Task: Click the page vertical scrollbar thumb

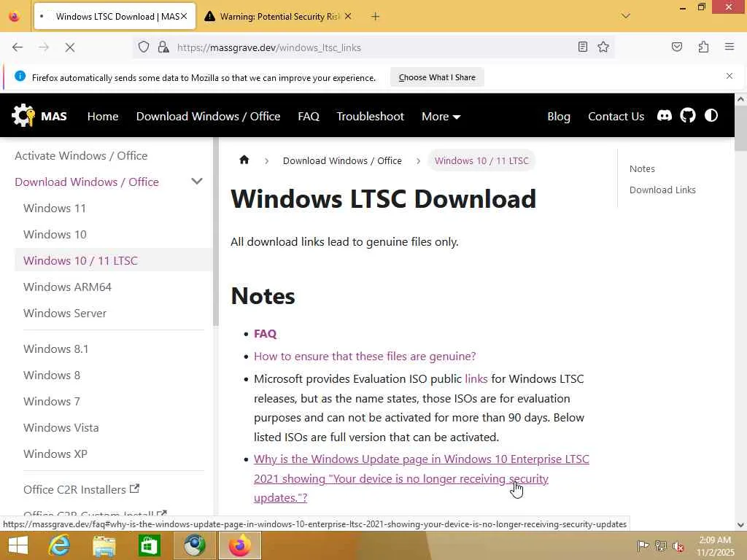Action: tap(740, 128)
